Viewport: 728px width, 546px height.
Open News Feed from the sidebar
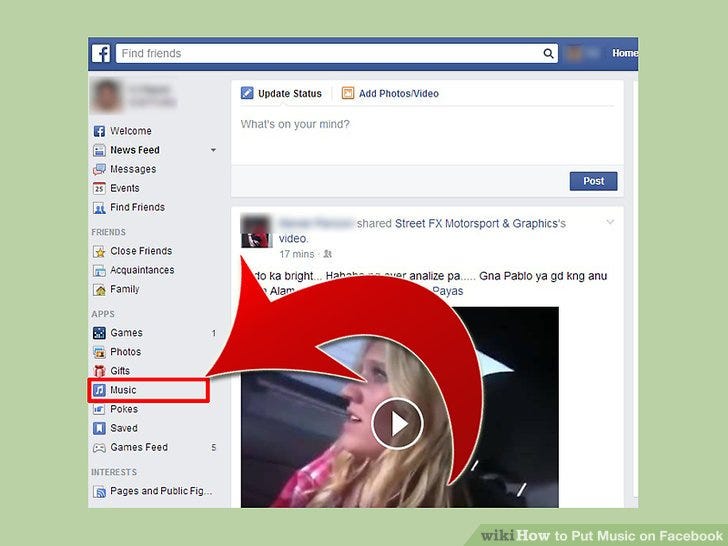click(x=135, y=150)
